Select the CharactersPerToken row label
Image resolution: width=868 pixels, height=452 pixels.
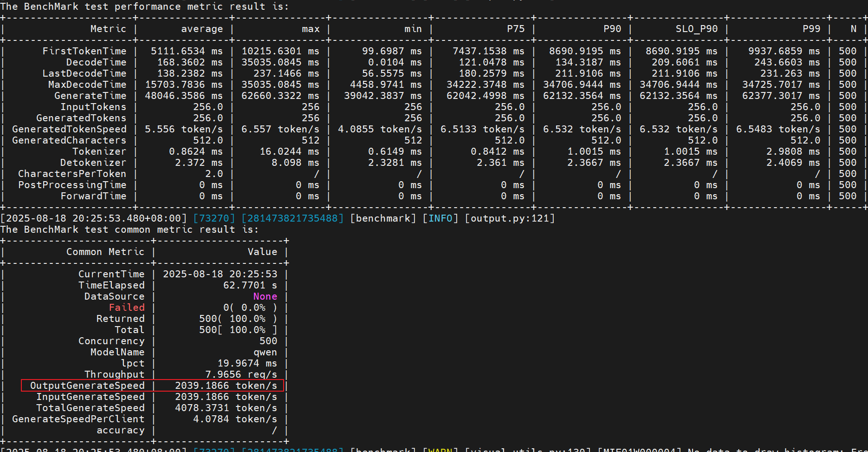72,174
